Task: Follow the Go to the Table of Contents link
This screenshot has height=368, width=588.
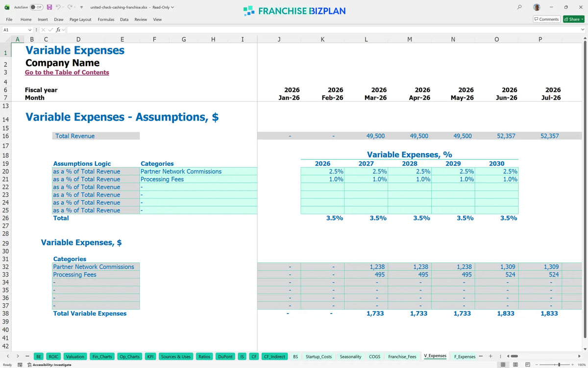Action: tap(67, 72)
